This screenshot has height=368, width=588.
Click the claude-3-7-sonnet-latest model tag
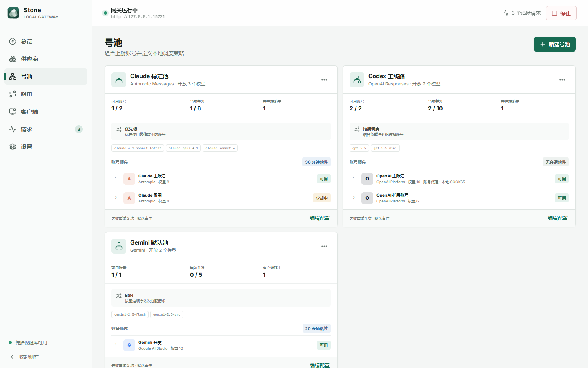coord(138,148)
